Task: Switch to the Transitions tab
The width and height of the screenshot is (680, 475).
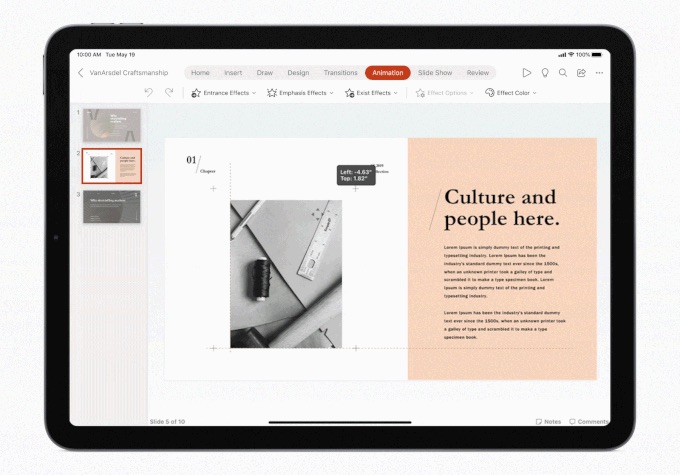Action: click(x=340, y=73)
